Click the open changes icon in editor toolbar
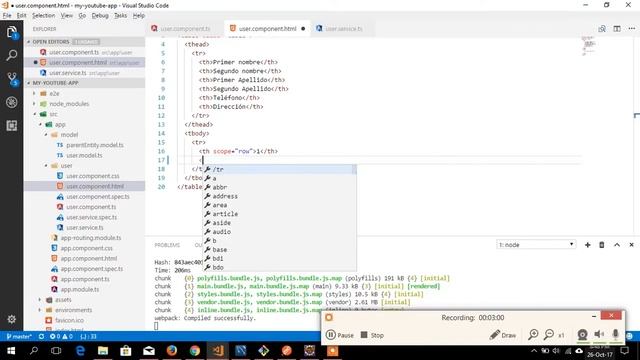640x360 pixels. [x=602, y=29]
